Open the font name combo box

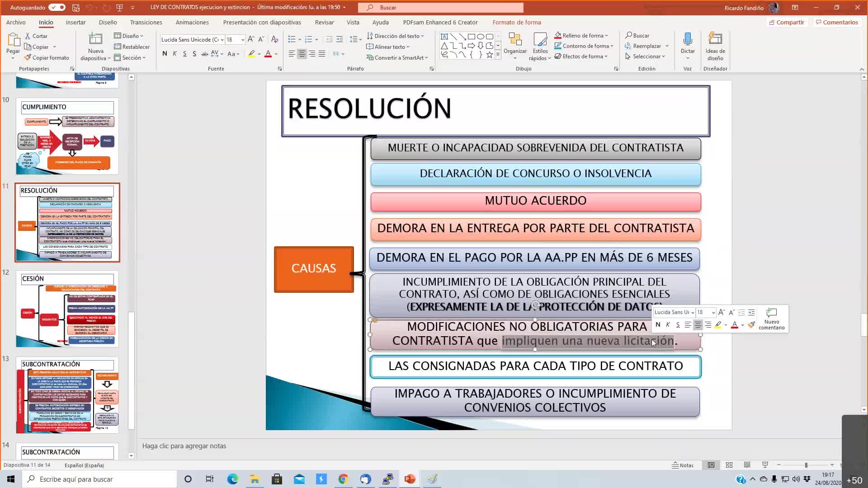coord(192,39)
